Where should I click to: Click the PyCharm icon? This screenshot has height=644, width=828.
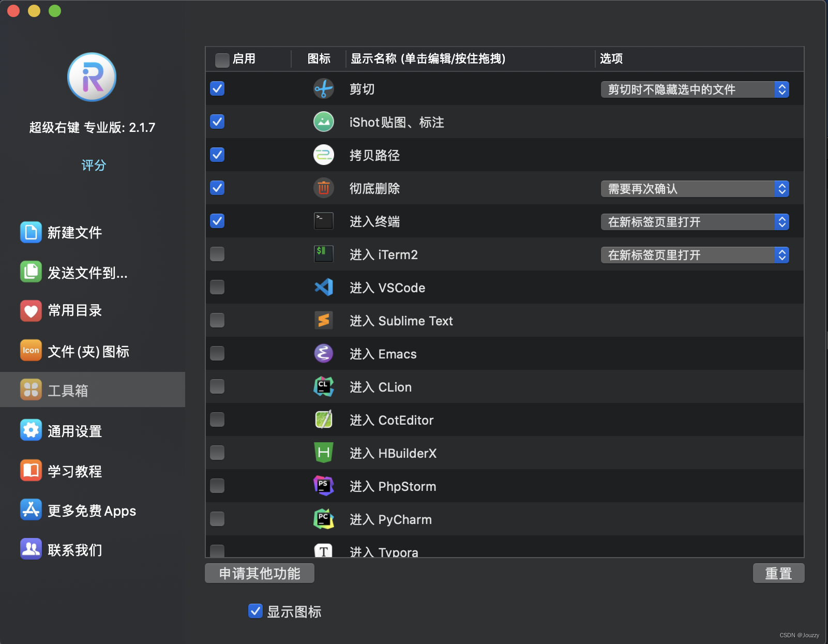[324, 519]
